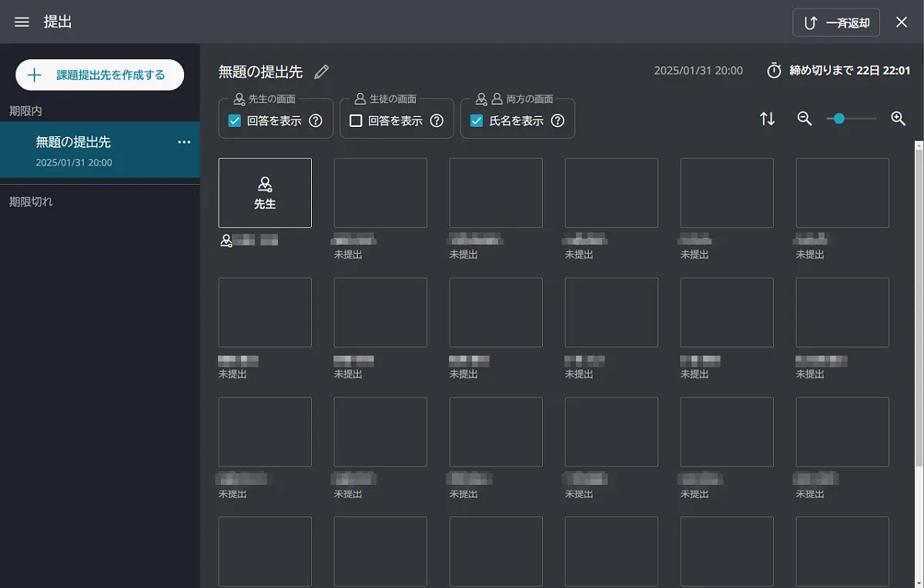Collapse the 期限内 section
924x588 pixels.
click(x=24, y=111)
